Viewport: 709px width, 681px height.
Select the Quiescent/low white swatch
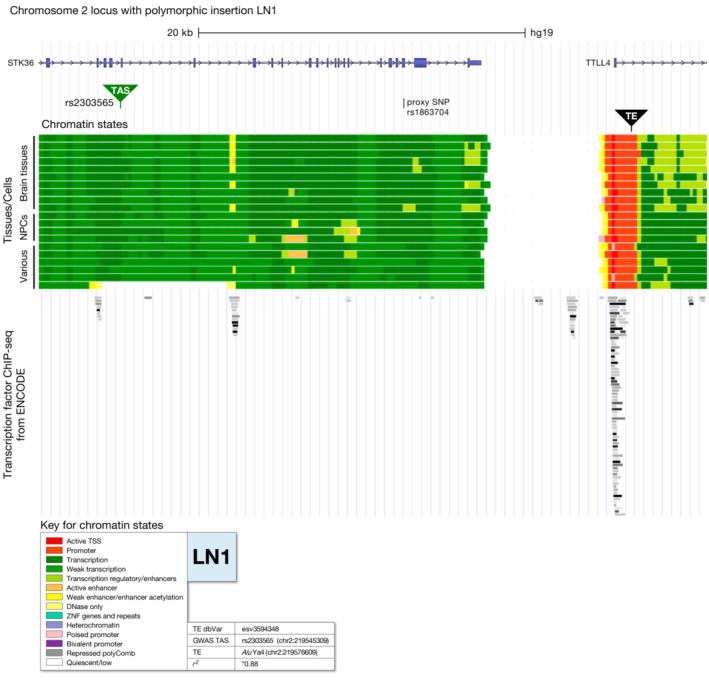(x=54, y=662)
